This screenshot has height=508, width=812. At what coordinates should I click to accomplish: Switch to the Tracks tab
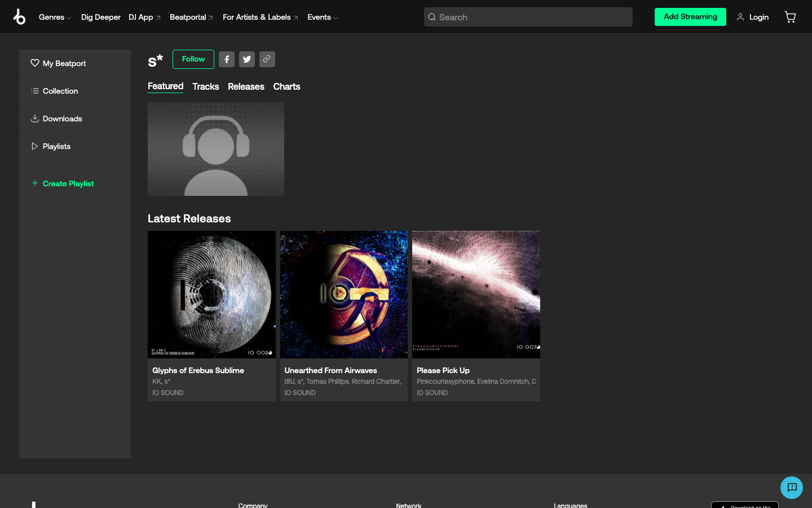coord(205,86)
